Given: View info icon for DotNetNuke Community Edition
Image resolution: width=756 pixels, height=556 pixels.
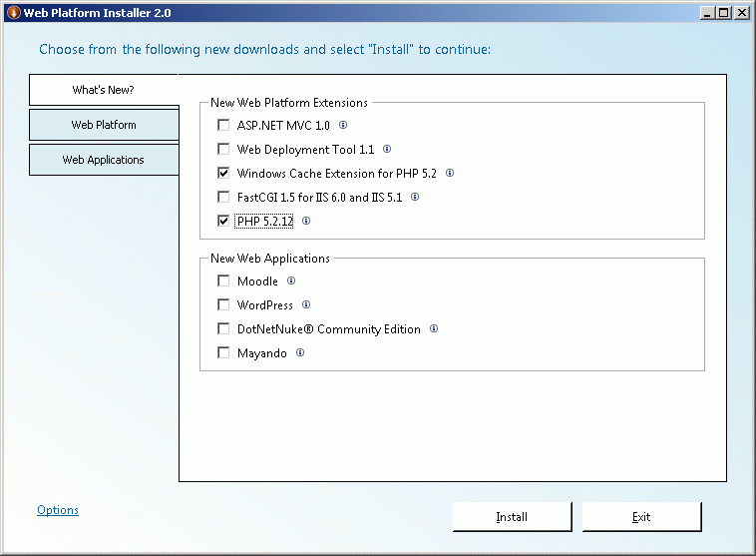Looking at the screenshot, I should coord(434,328).
